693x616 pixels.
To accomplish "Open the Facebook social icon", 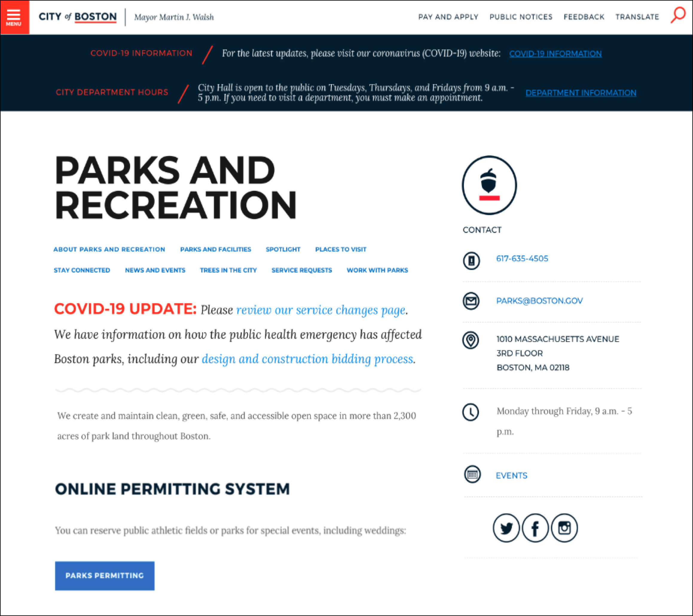I will point(535,528).
